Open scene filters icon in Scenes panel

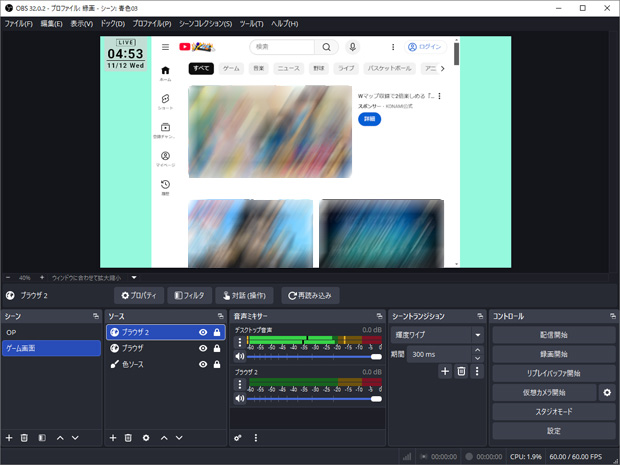(42, 438)
